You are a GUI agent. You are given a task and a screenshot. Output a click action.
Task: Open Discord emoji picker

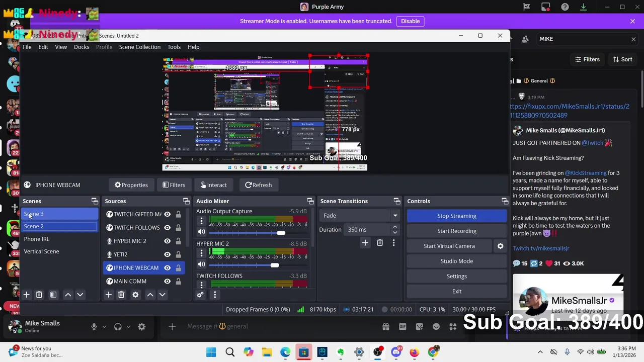[x=436, y=327]
